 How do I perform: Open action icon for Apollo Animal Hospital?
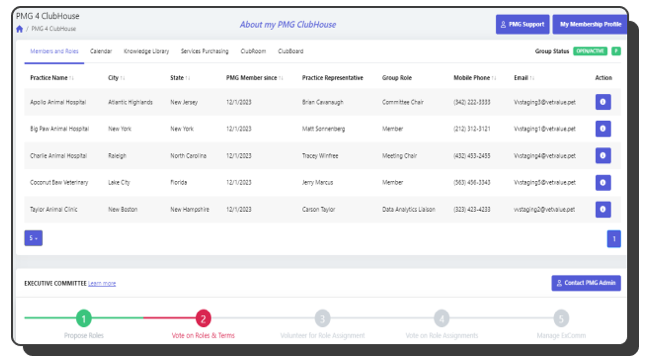603,102
